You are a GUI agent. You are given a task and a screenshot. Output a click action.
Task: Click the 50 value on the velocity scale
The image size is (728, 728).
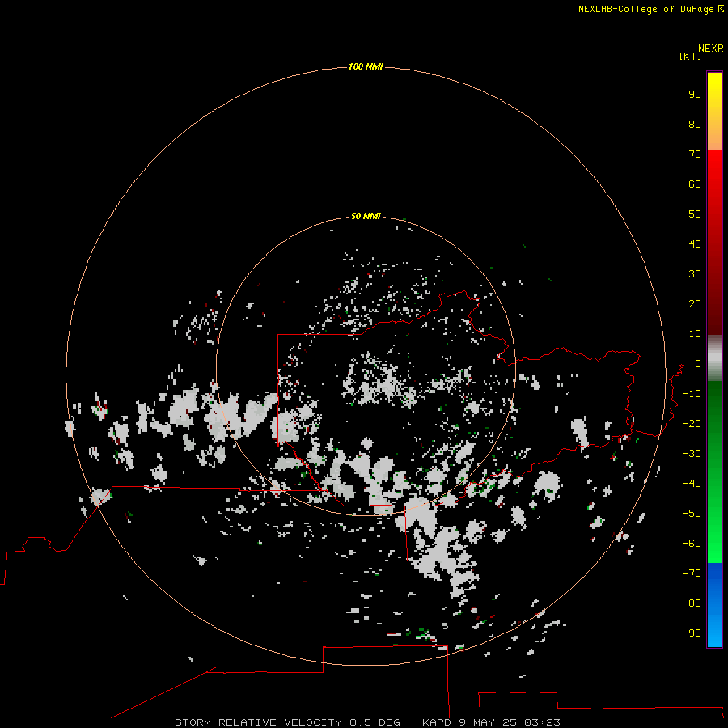click(695, 214)
